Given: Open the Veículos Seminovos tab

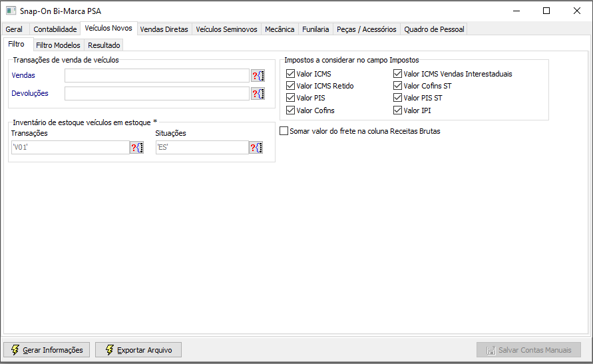Looking at the screenshot, I should click(226, 29).
